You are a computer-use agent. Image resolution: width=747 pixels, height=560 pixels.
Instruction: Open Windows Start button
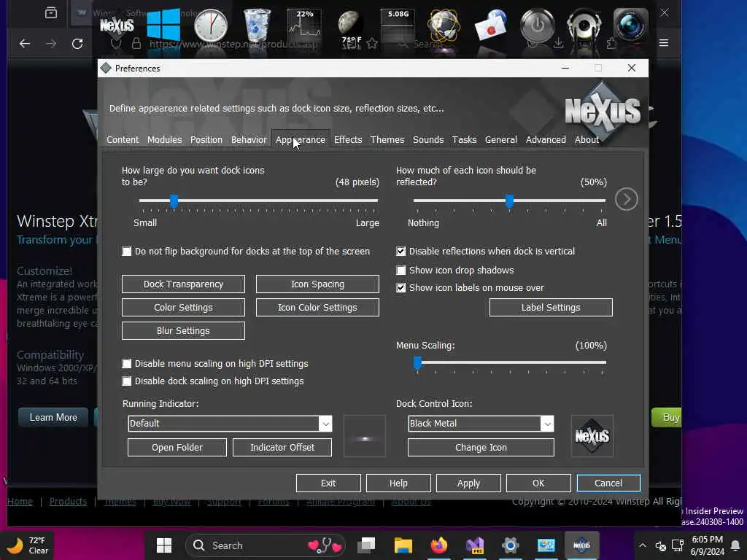[164, 545]
